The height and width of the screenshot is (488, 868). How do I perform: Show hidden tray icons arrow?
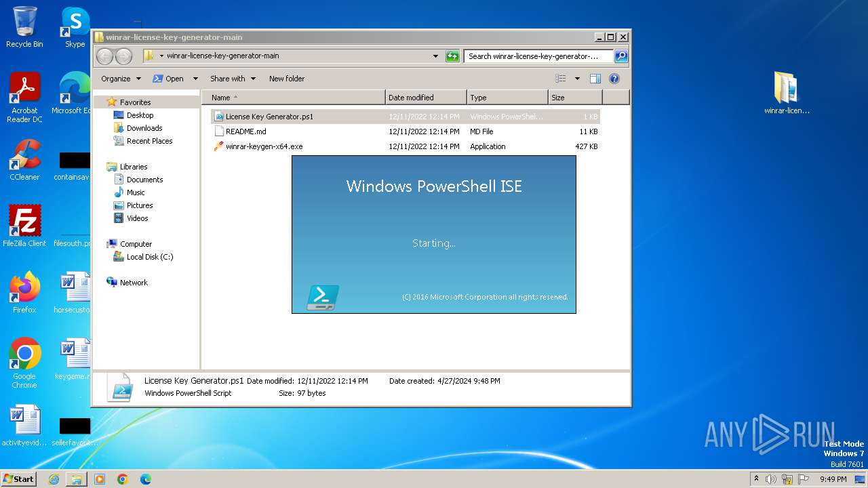click(x=756, y=479)
